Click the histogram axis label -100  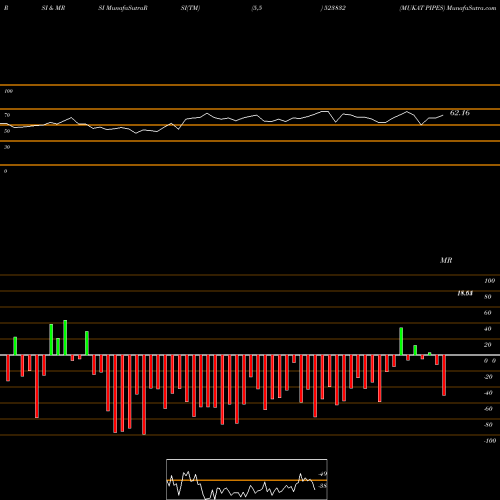click(x=490, y=441)
